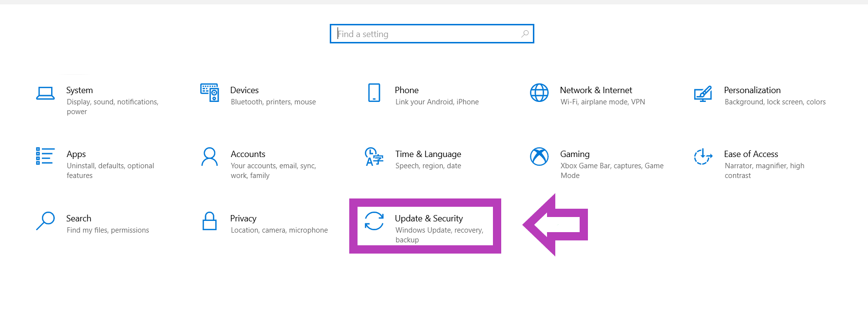
Task: Open the Accounts settings title
Action: click(248, 154)
